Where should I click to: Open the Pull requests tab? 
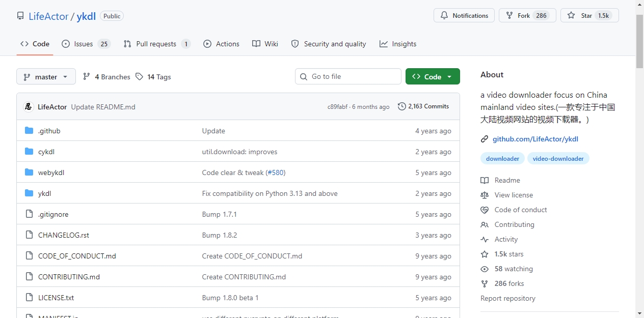(157, 44)
